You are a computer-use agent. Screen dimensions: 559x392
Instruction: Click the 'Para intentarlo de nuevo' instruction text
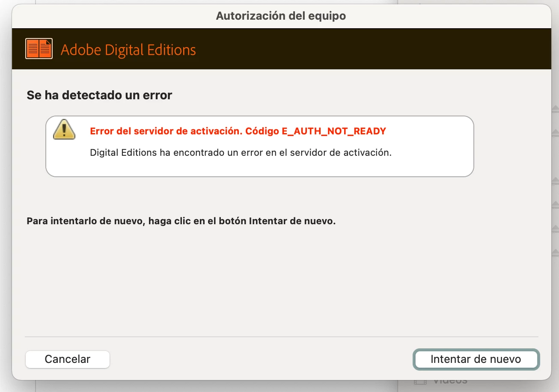pos(181,221)
